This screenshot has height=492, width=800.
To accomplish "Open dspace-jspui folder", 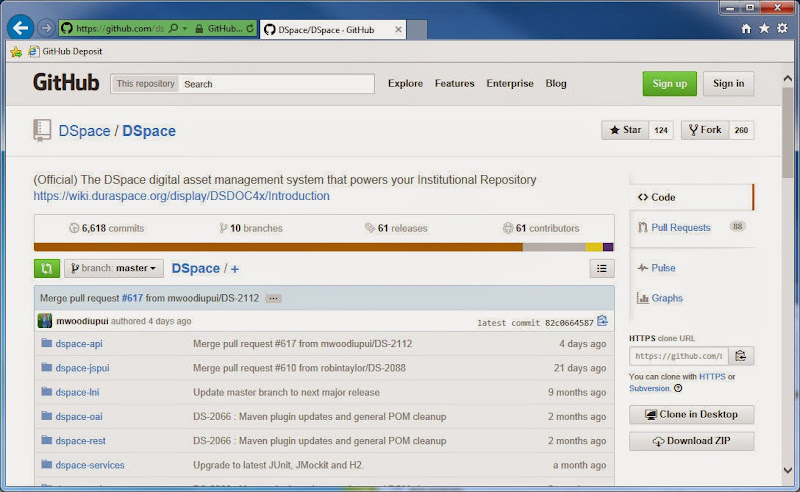I will click(x=82, y=368).
